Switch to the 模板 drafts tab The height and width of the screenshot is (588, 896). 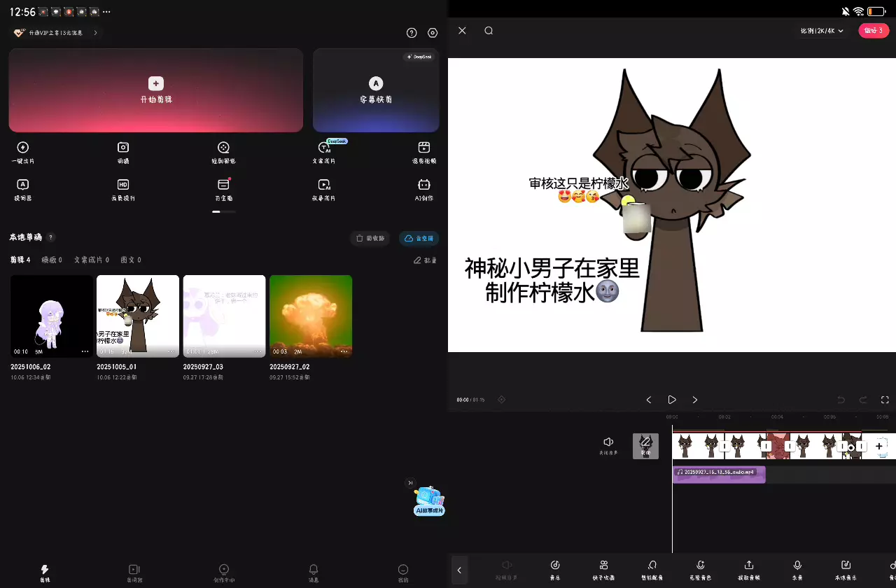51,260
